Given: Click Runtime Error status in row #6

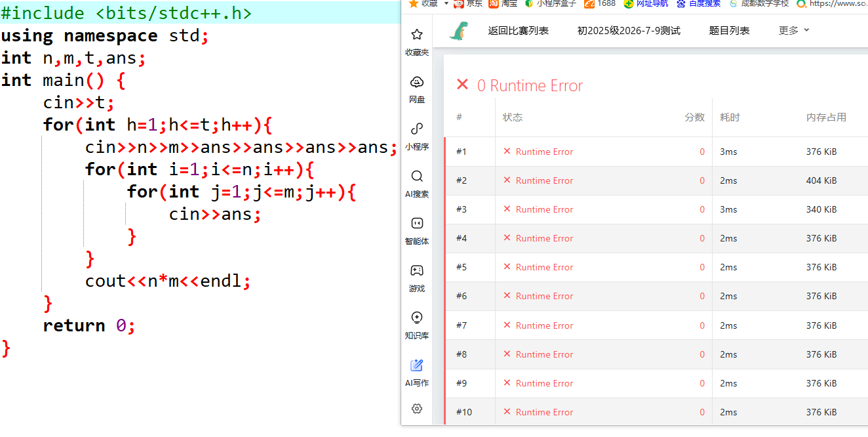Looking at the screenshot, I should (544, 296).
